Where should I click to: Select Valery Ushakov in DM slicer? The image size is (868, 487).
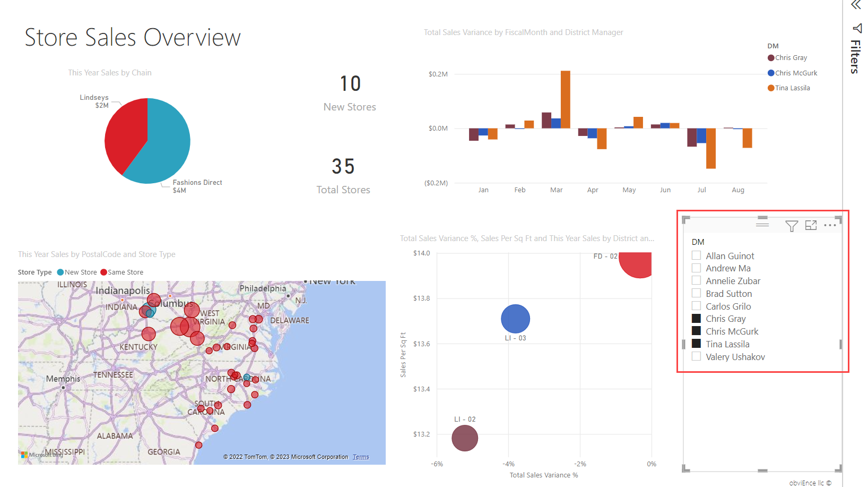[697, 356]
